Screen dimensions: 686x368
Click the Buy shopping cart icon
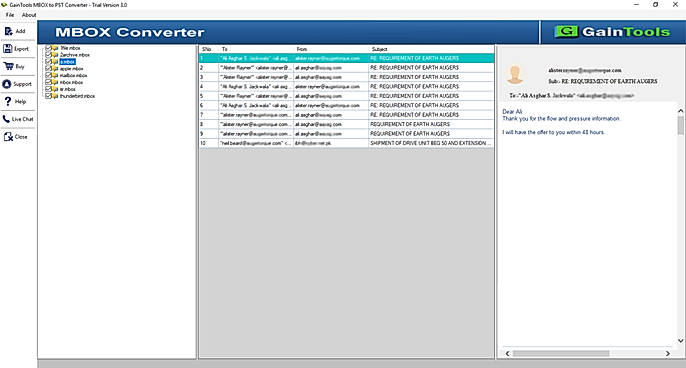8,66
